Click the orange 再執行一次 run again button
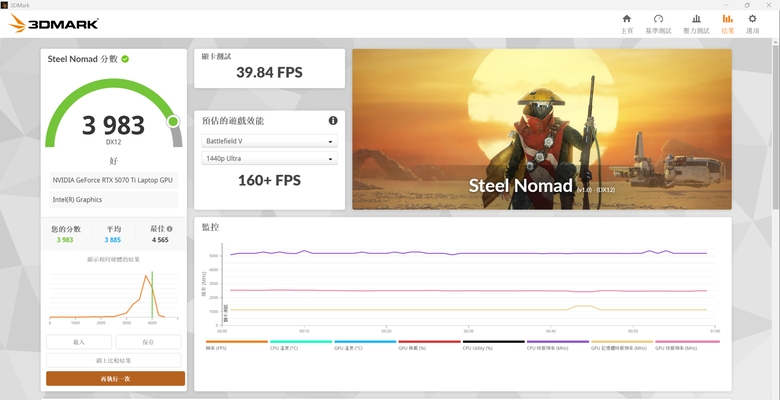This screenshot has height=400, width=780. [115, 379]
